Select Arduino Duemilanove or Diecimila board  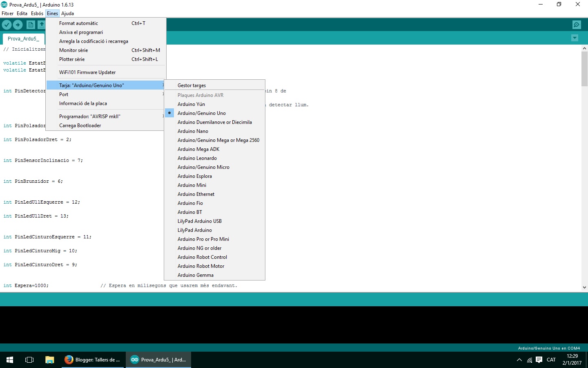click(x=215, y=122)
